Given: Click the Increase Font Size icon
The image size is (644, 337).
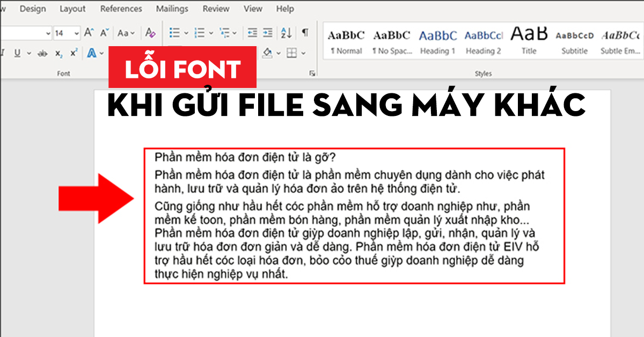Looking at the screenshot, I should click(x=90, y=33).
